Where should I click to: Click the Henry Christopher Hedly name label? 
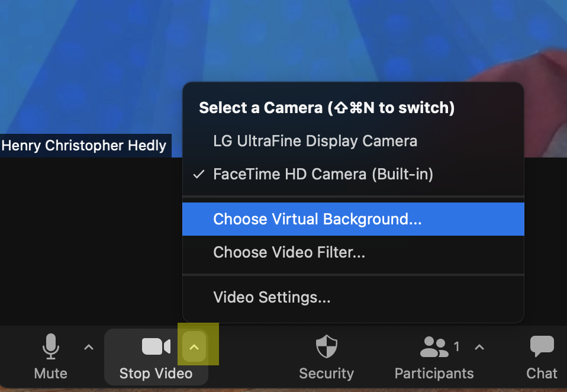click(x=84, y=146)
